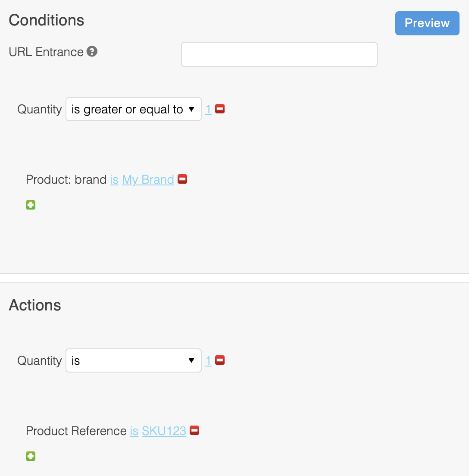Image resolution: width=469 pixels, height=476 pixels.
Task: Edit the quantity value 1 in Conditions
Action: point(208,110)
